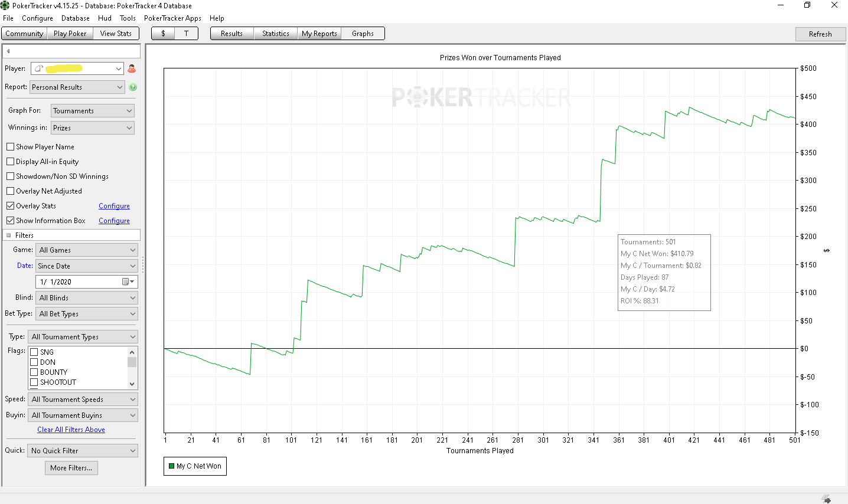
Task: Switch to the Community tab
Action: (24, 34)
